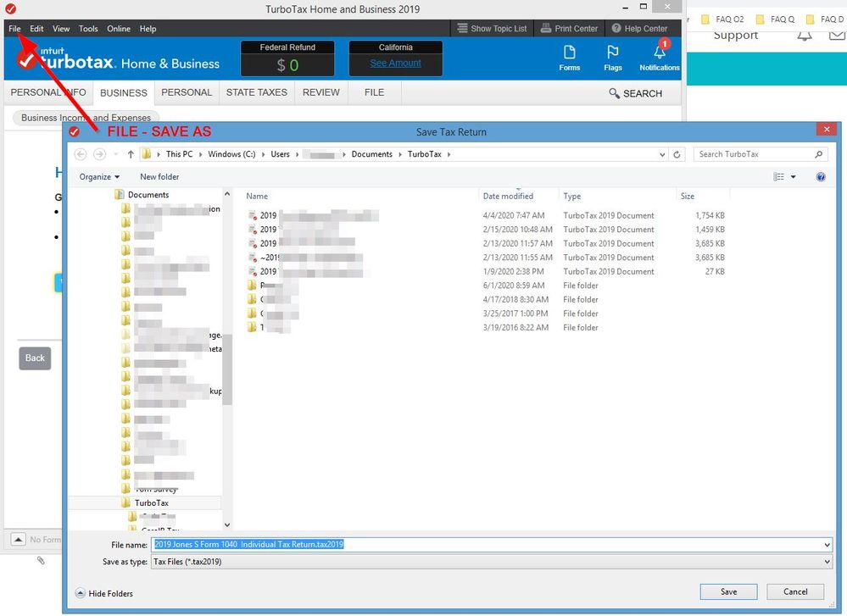This screenshot has height=616, width=847.
Task: Click the Search TurboTax field
Action: point(755,154)
